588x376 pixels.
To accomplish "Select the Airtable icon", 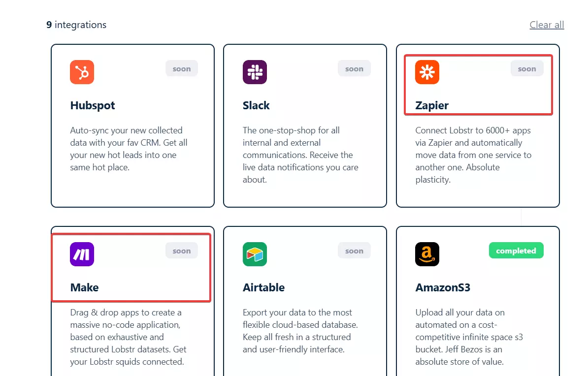I will click(x=255, y=254).
